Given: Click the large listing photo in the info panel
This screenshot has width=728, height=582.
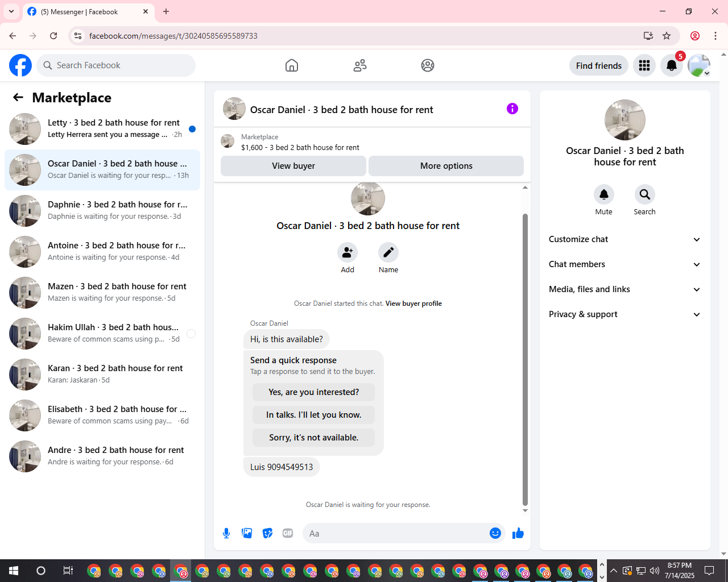Looking at the screenshot, I should (x=625, y=120).
